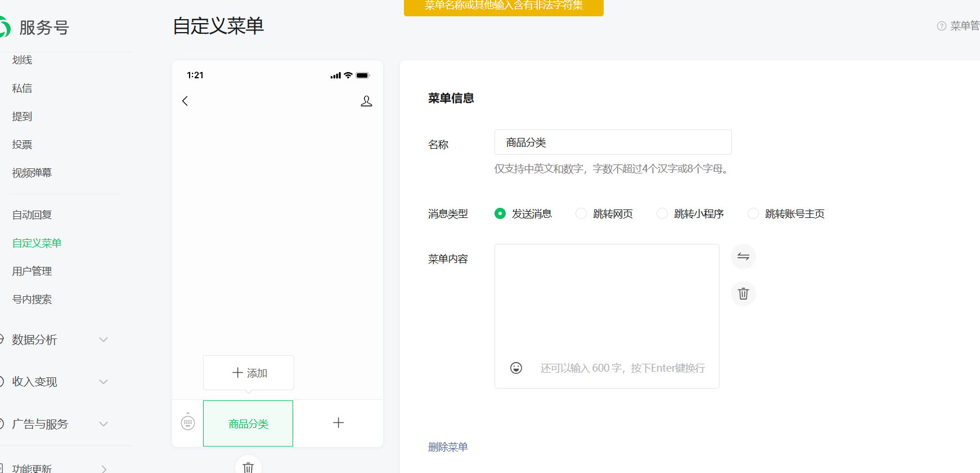Expand the 广告与服务 section

click(x=104, y=424)
